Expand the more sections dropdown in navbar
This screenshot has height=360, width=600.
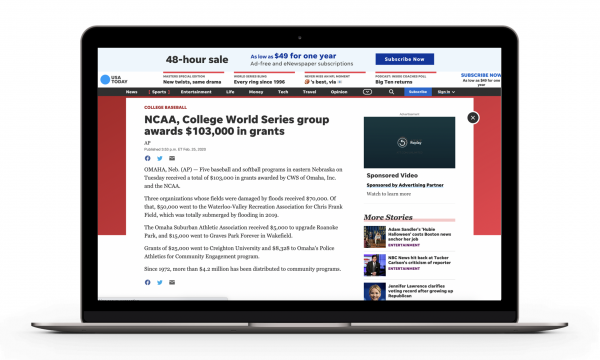[367, 92]
